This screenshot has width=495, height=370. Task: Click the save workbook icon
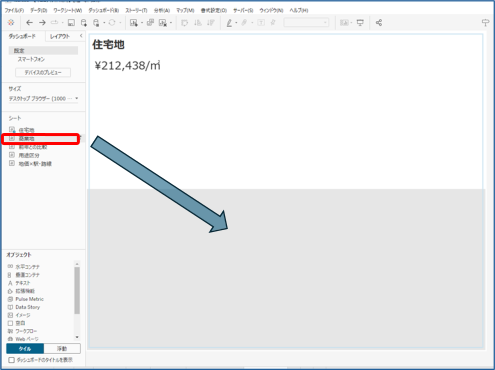click(x=71, y=23)
